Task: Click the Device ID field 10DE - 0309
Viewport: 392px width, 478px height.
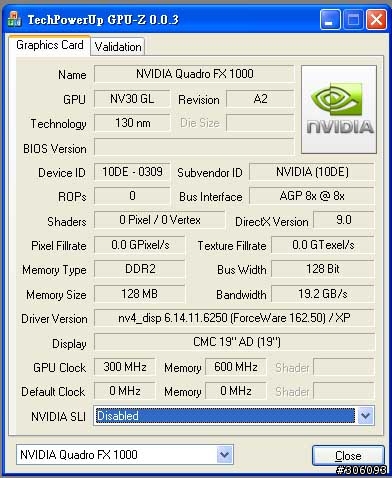Action: coord(132,172)
